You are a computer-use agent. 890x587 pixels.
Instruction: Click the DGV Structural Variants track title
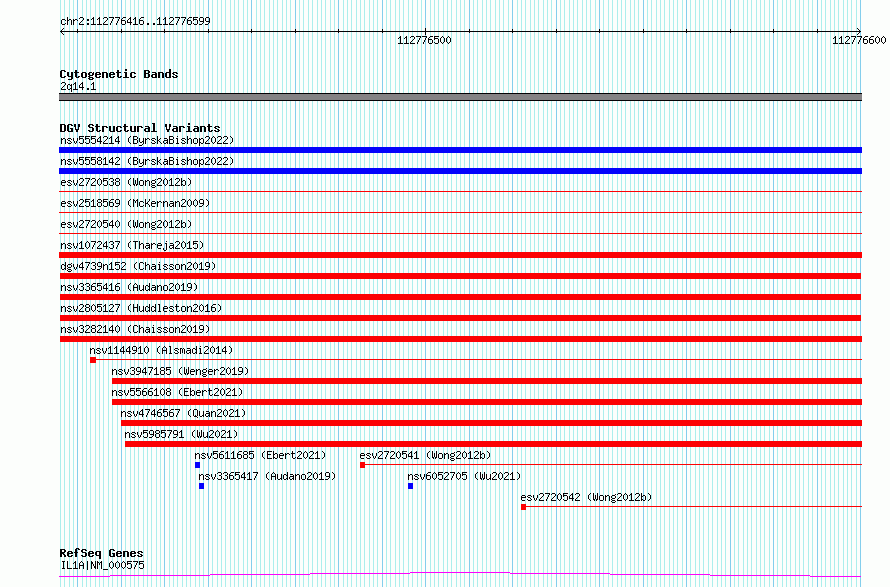tap(140, 128)
